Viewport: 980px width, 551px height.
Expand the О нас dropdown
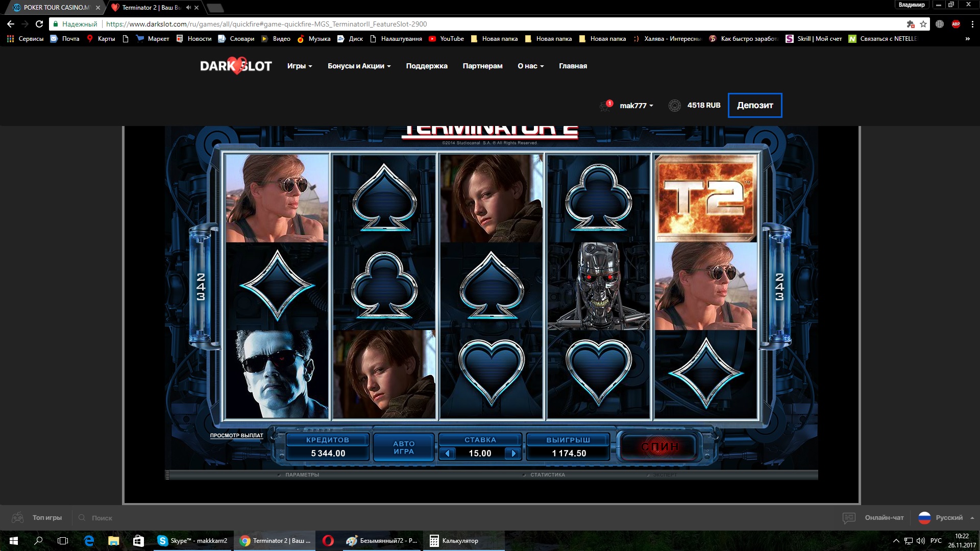click(531, 66)
